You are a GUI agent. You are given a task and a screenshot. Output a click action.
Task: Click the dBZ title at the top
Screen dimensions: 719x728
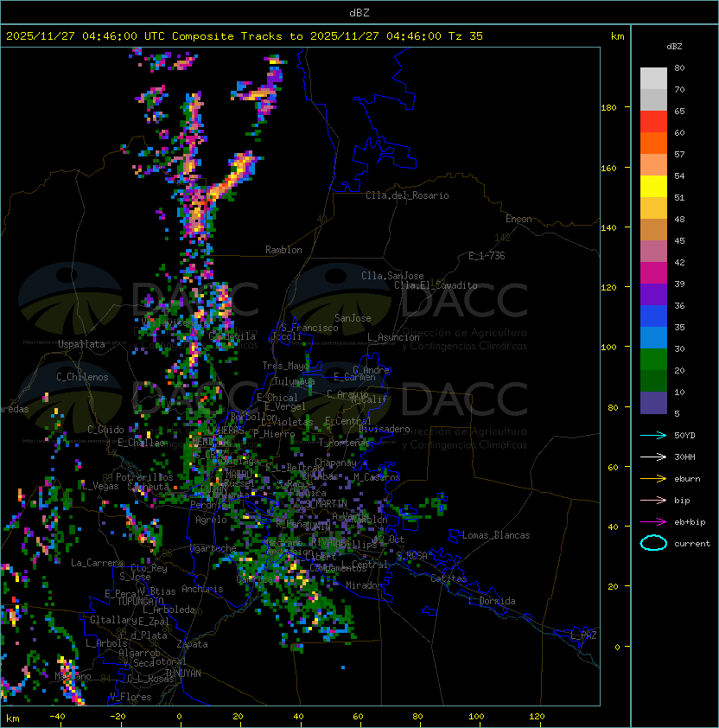coord(359,12)
